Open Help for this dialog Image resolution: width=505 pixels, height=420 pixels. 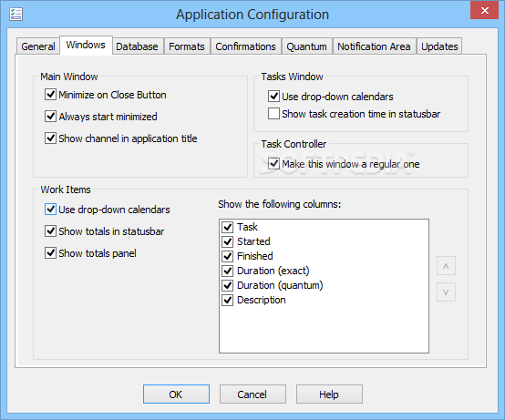click(x=329, y=394)
